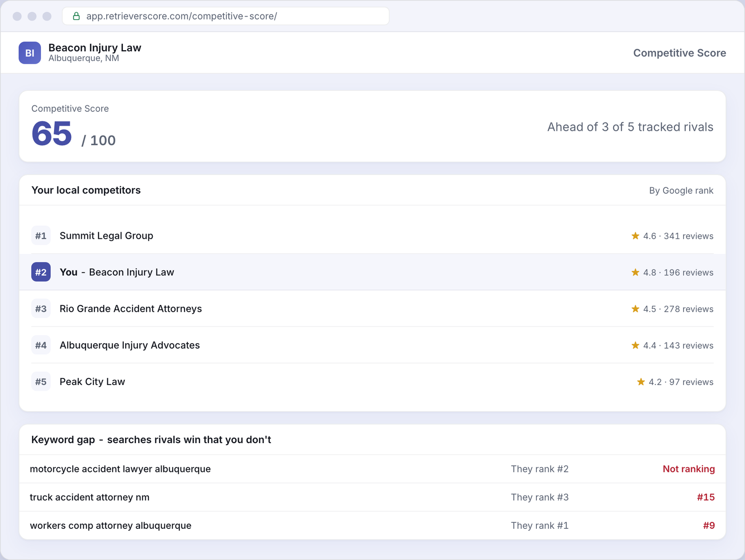
Task: Select Peak City Law competitor
Action: [x=372, y=382]
